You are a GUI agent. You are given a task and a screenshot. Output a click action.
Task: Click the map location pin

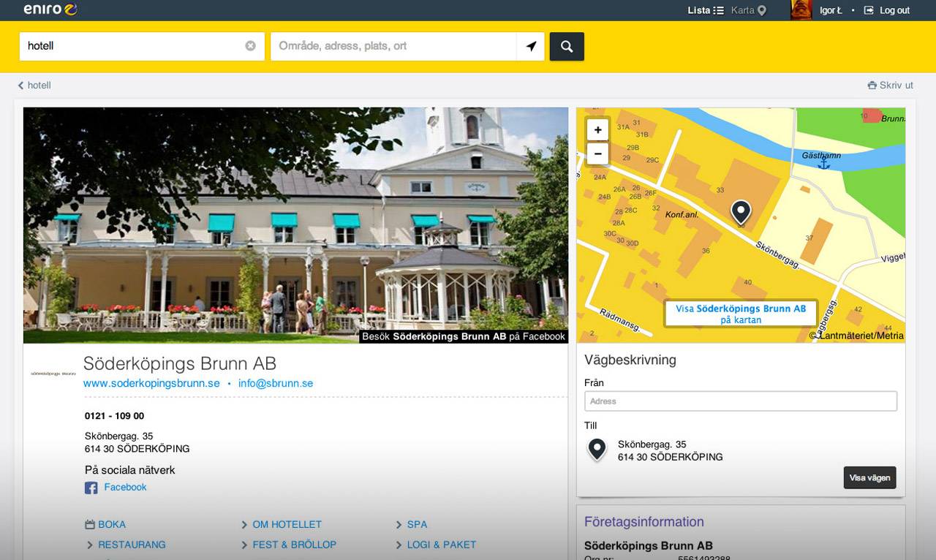(741, 212)
